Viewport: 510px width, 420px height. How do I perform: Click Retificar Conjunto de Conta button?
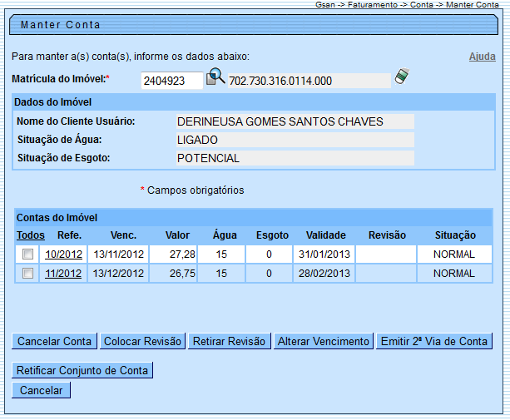coord(82,370)
